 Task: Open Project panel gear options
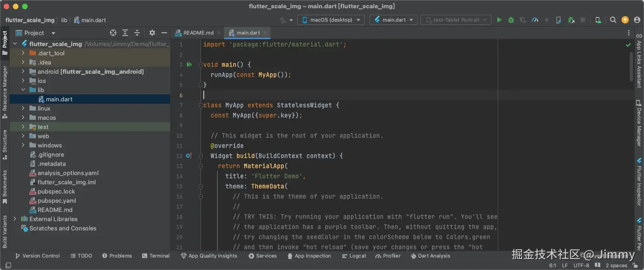pyautogui.click(x=152, y=33)
